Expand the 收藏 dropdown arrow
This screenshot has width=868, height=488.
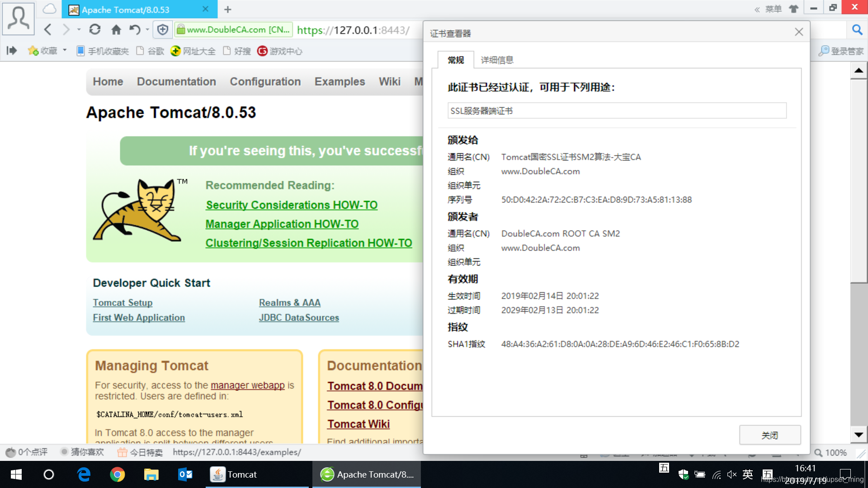pos(65,50)
